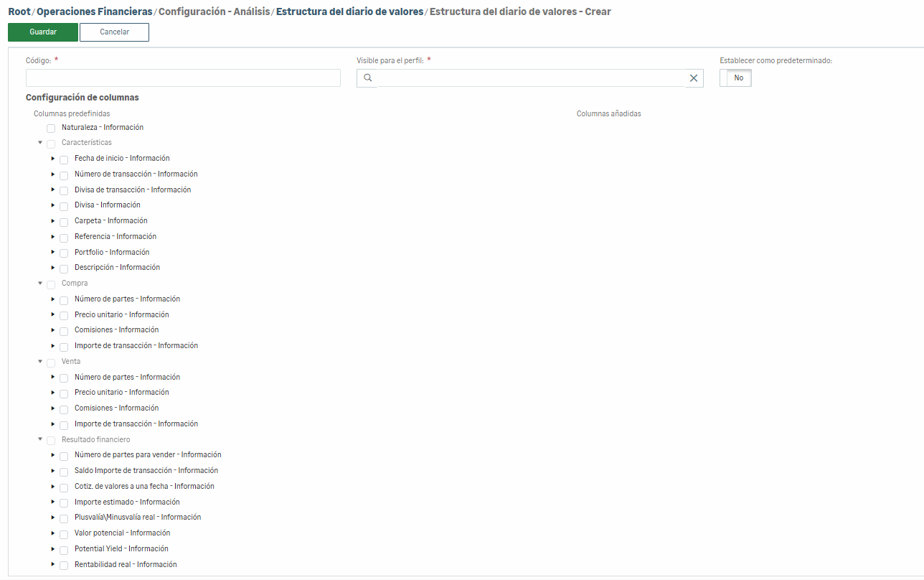Open 'Operaciones Financieras' breadcrumb
924x580 pixels.
(x=95, y=11)
